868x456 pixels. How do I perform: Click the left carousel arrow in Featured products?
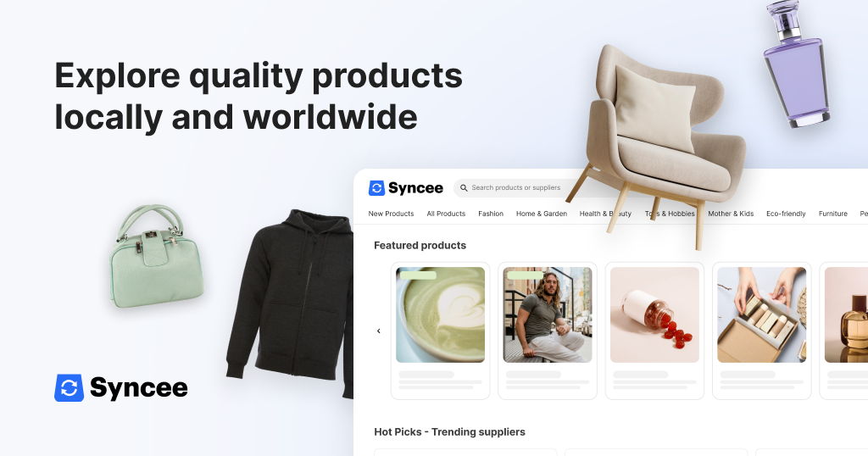pos(379,331)
